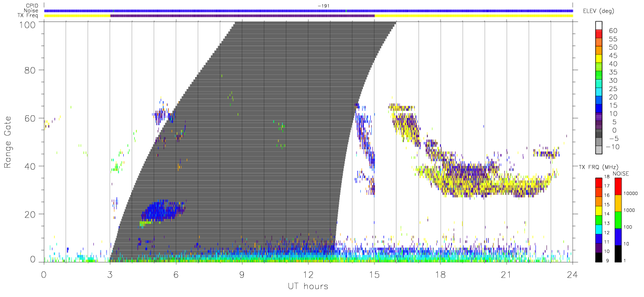This screenshot has width=644, height=297.
Task: Select the 'CPID' row label at top
Action: point(32,6)
